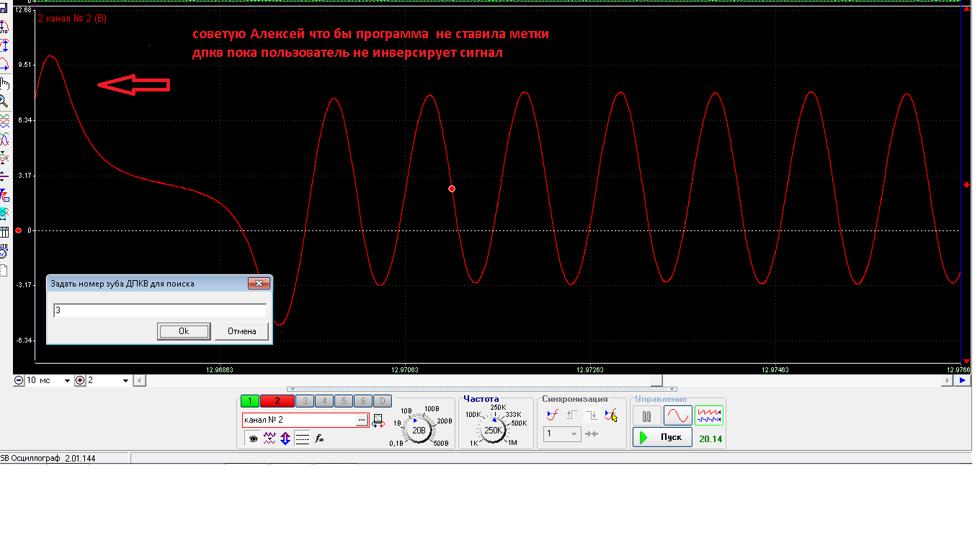
Task: Click scrollbar left arrow
Action: pos(140,380)
